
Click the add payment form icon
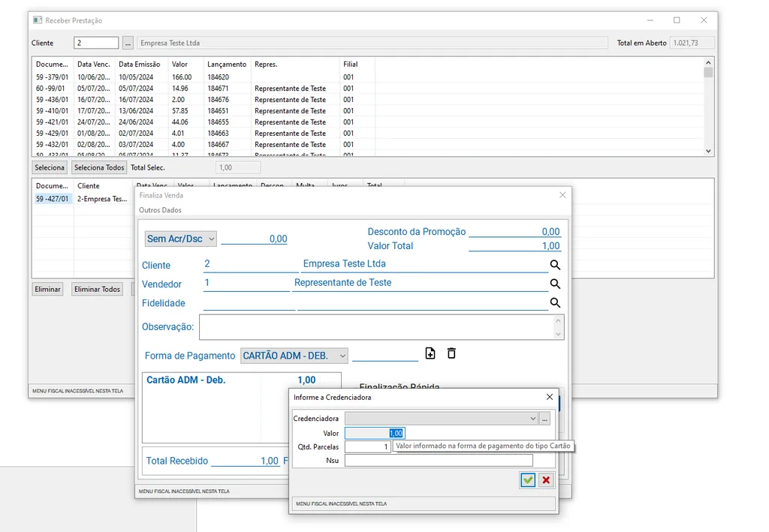tap(430, 353)
